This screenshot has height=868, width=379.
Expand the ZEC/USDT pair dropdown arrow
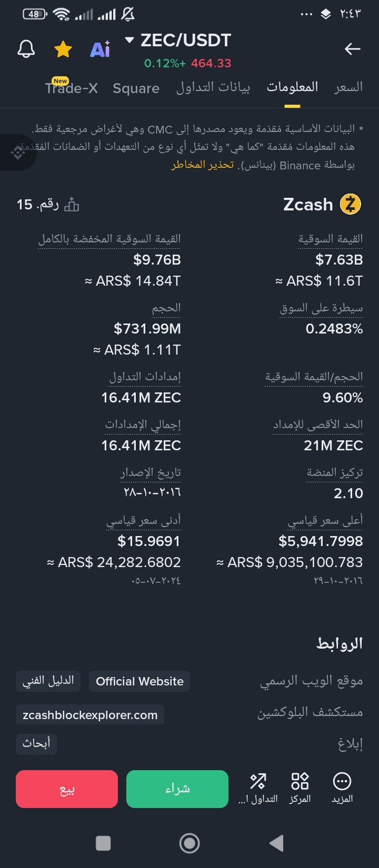pyautogui.click(x=129, y=40)
